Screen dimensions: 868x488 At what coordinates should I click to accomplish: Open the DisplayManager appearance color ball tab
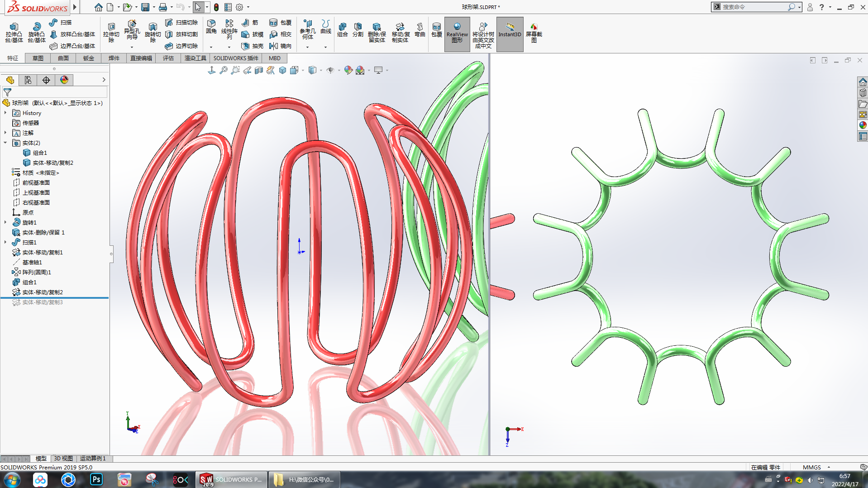64,80
